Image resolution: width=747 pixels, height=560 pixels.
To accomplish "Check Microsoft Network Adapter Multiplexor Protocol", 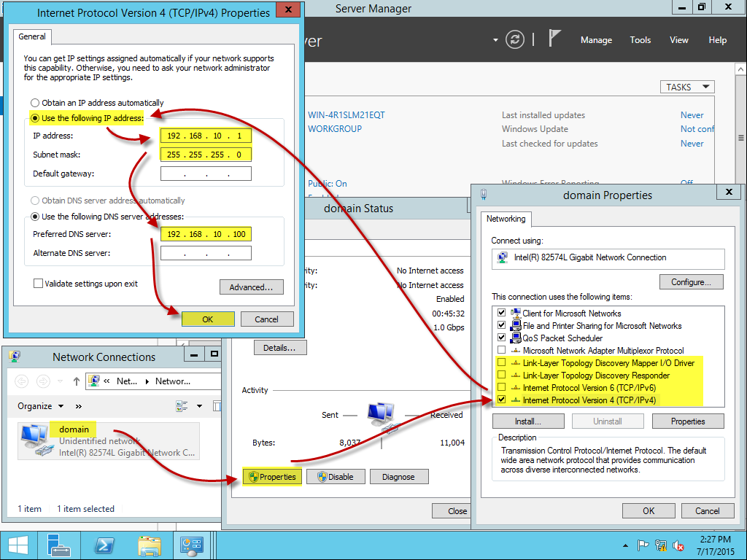I will pos(501,350).
